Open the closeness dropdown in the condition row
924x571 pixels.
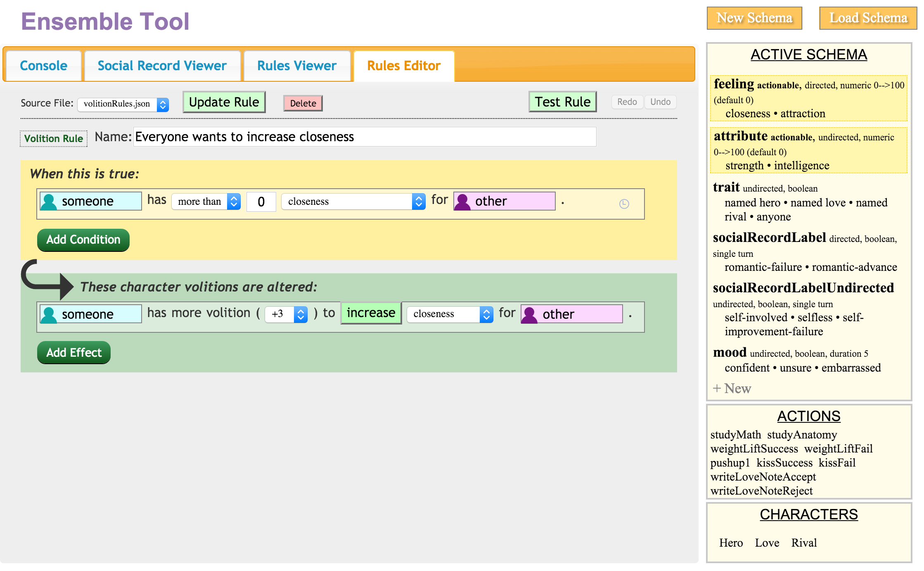(x=353, y=201)
